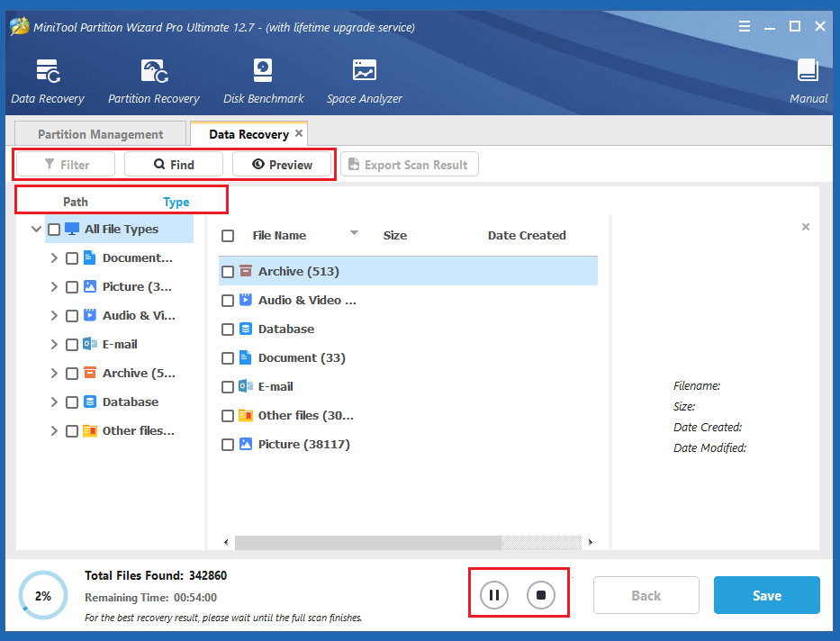Click the Preview button
This screenshot has height=641, width=840.
click(x=282, y=165)
